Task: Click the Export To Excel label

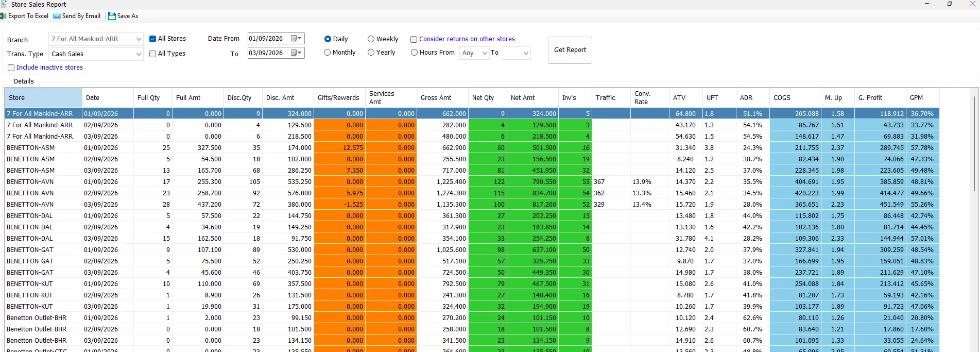Action: click(x=28, y=16)
